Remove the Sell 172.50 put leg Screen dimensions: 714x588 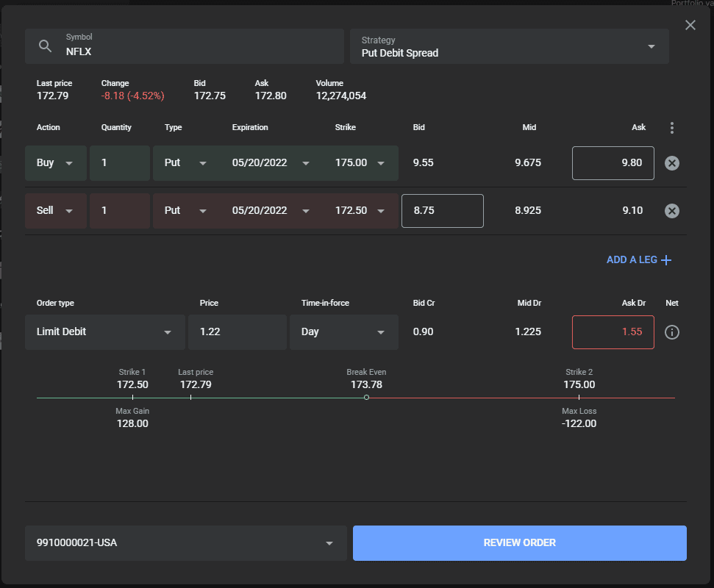tap(671, 211)
